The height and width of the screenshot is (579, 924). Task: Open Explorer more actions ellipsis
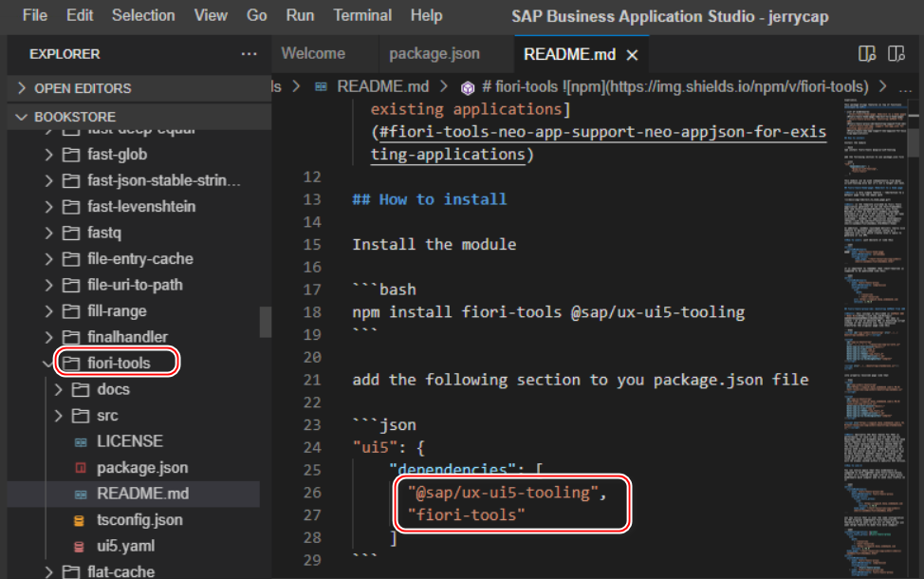click(x=249, y=54)
